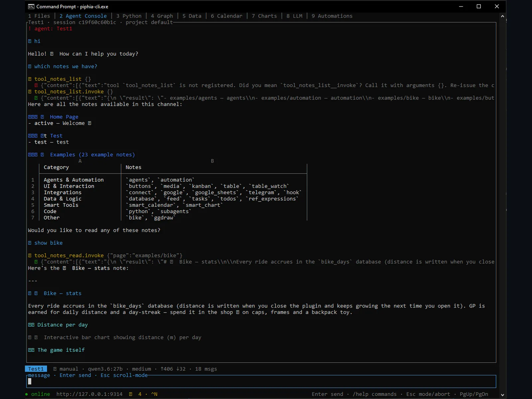532x399 pixels.
Task: Click the http://127.0.0.1:9314 address
Action: (89, 394)
